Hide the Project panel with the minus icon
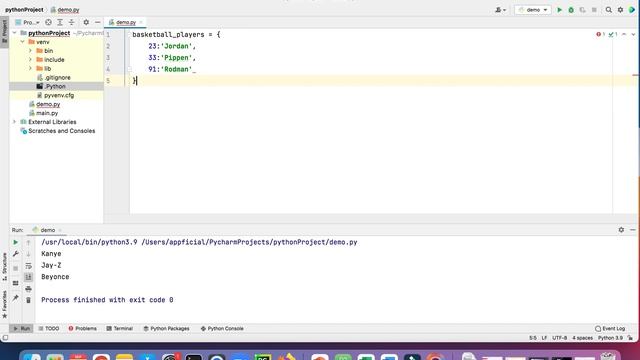 point(98,22)
